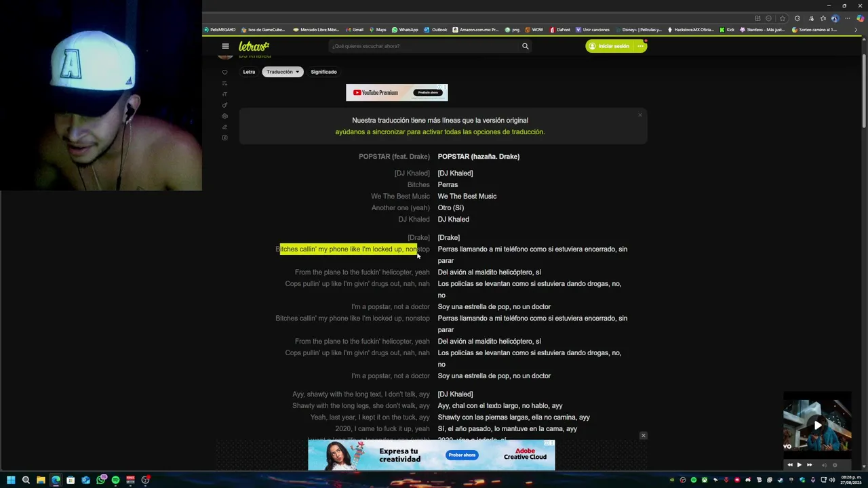This screenshot has height=488, width=868.
Task: Open File Explorer from taskbar
Action: point(41,480)
